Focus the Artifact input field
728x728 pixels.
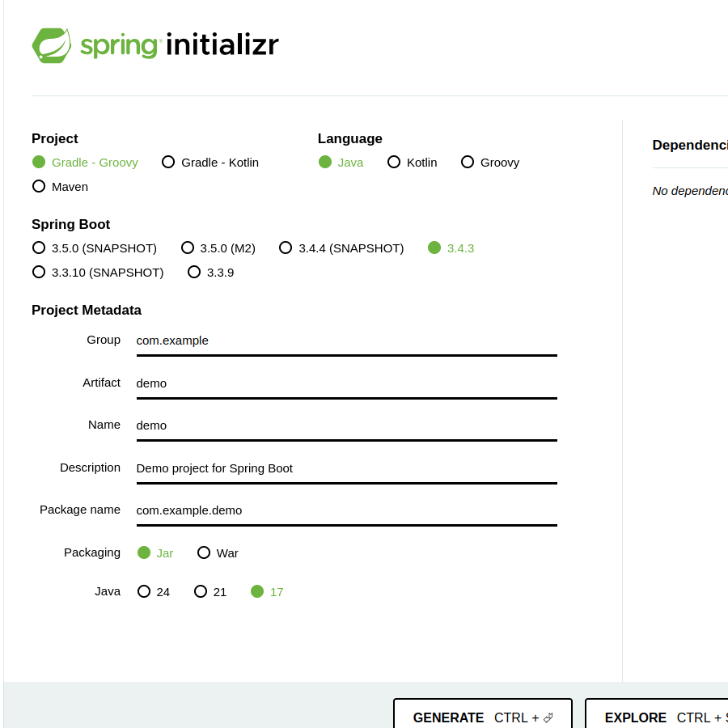(347, 384)
